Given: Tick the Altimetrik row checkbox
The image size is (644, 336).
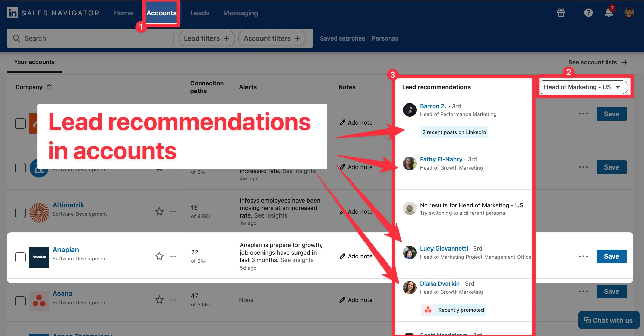Looking at the screenshot, I should tap(20, 213).
